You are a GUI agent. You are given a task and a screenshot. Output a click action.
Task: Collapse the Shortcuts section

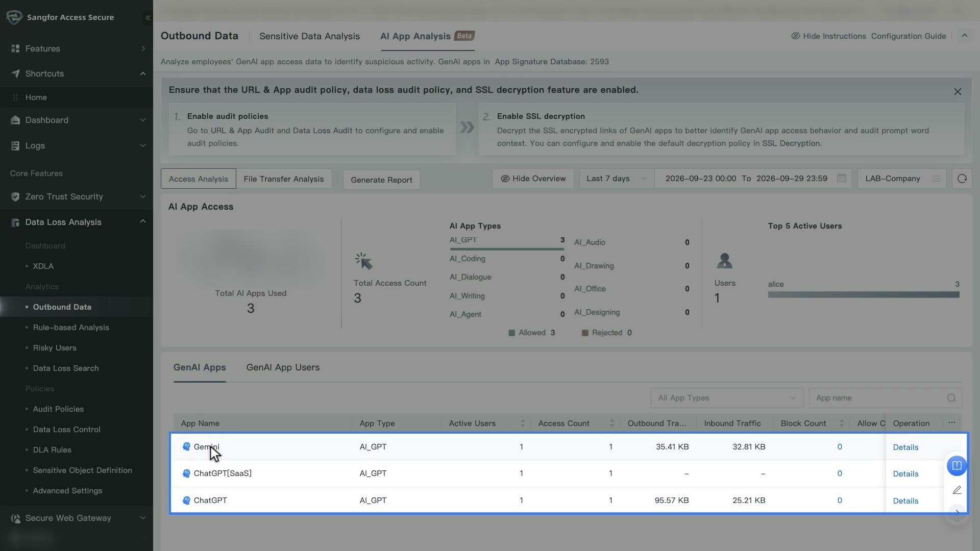77,73
